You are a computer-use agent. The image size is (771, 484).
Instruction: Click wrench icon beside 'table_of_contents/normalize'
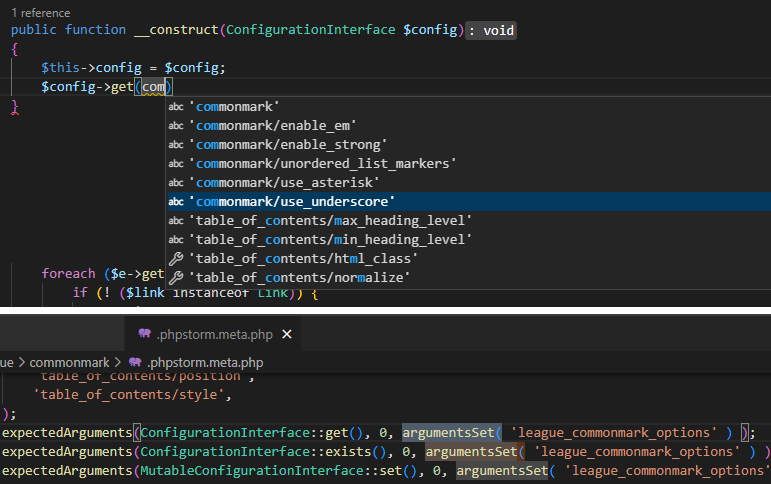[x=176, y=278]
